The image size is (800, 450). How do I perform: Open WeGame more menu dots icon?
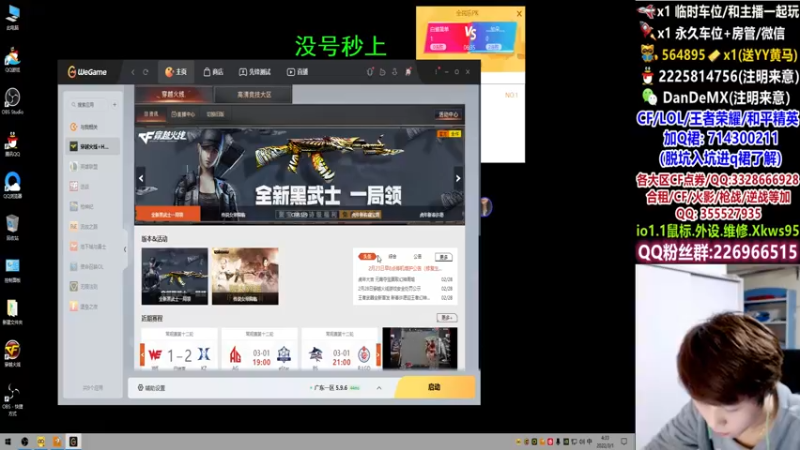436,71
